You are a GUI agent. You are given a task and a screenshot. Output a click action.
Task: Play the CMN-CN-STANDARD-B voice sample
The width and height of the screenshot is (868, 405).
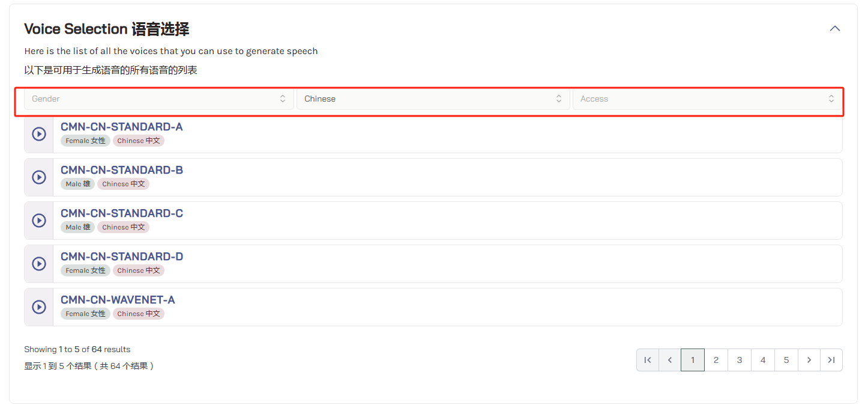pos(39,177)
